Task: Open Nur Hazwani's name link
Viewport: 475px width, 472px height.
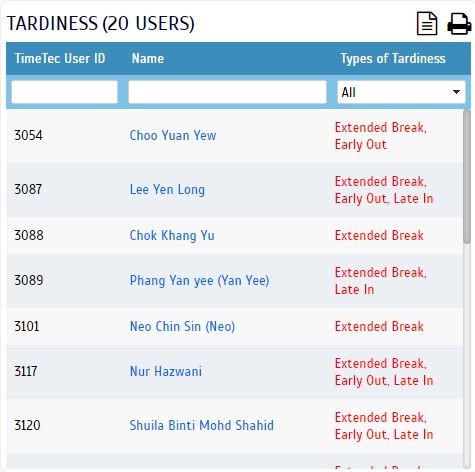Action: (x=166, y=371)
